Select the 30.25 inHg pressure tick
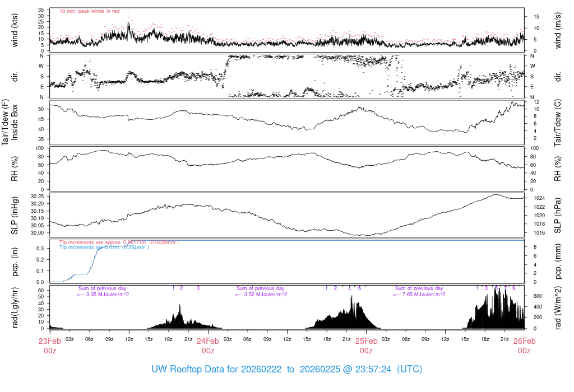 [x=37, y=197]
